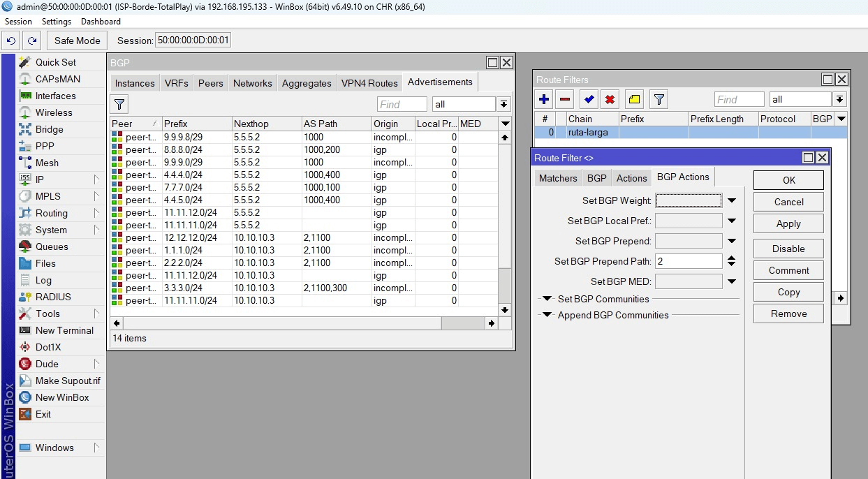
Task: Open the 'all' dropdown in BGP window
Action: coord(503,104)
